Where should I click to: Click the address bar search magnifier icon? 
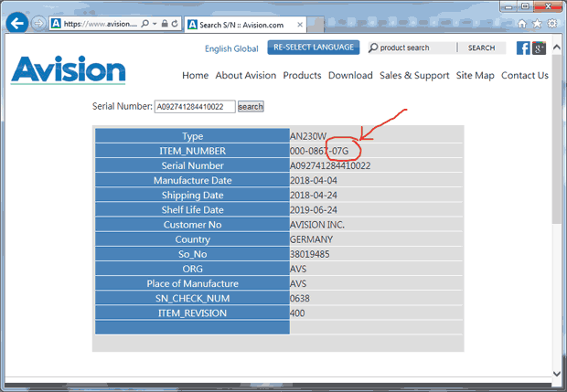pos(144,24)
